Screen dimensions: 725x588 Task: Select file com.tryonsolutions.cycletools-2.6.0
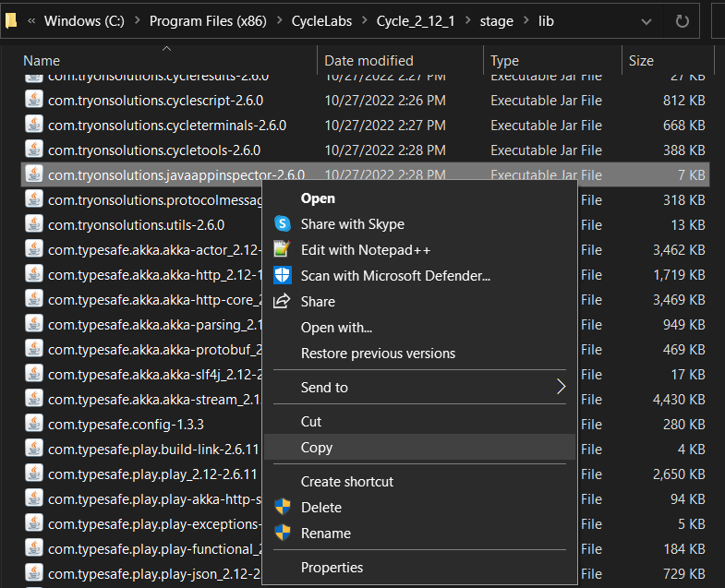154,150
